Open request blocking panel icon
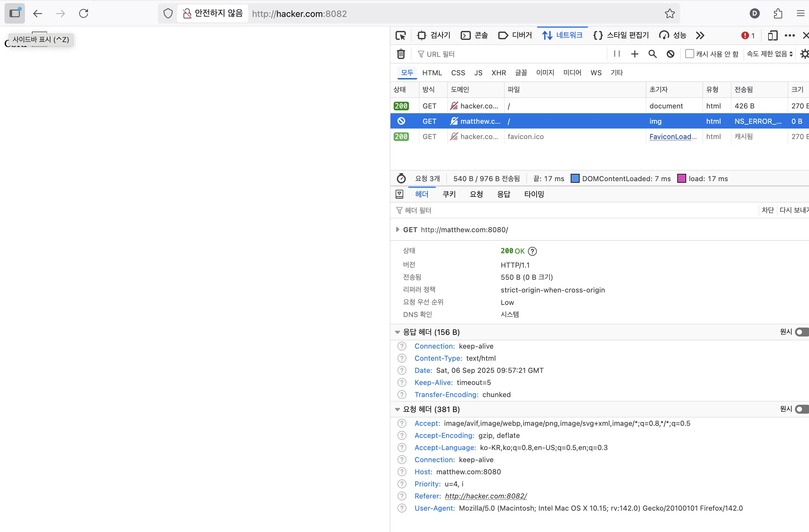The image size is (809, 532). (x=670, y=54)
